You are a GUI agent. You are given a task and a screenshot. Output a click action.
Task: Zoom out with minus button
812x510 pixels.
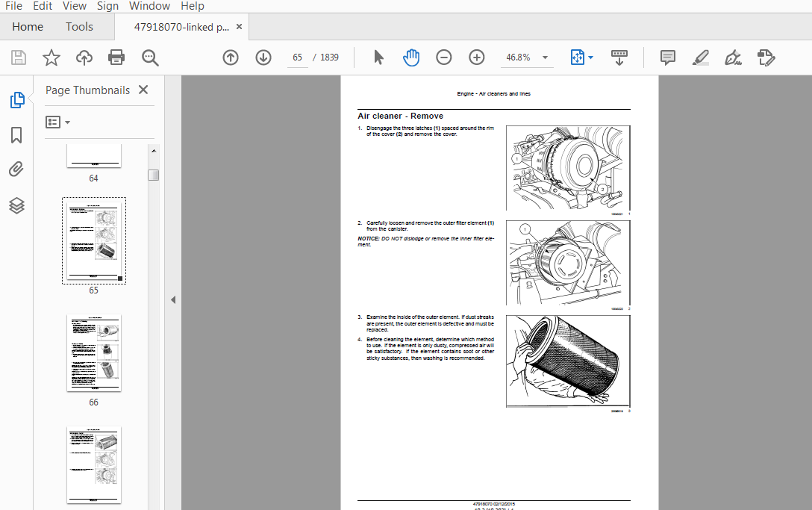[x=444, y=57]
